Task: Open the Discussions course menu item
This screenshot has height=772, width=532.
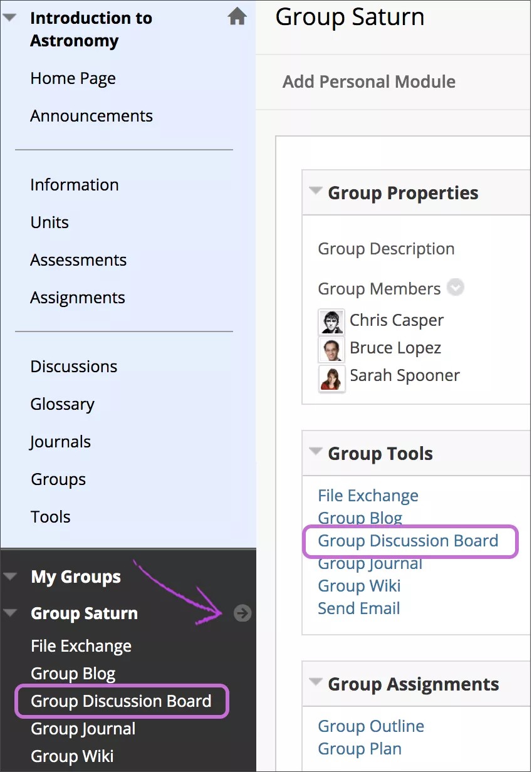Action: (x=73, y=366)
